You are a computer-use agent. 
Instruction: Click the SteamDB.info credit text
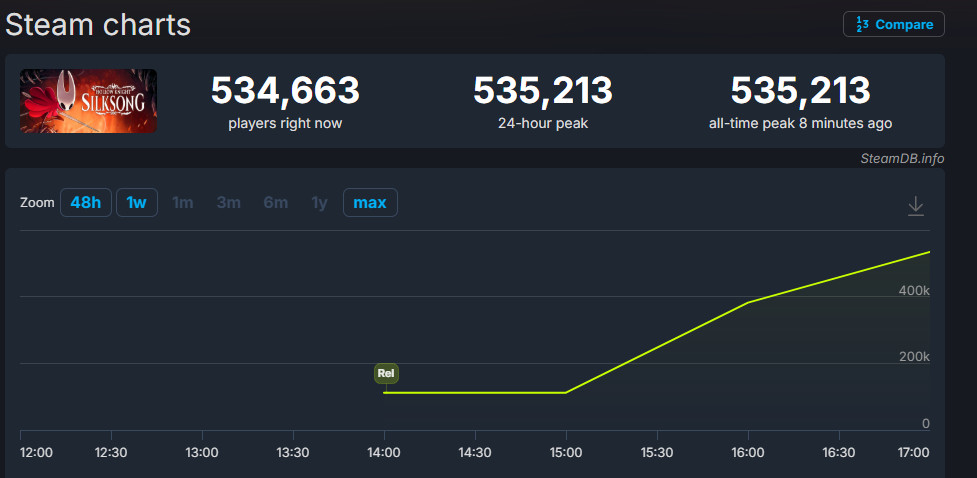pyautogui.click(x=902, y=158)
